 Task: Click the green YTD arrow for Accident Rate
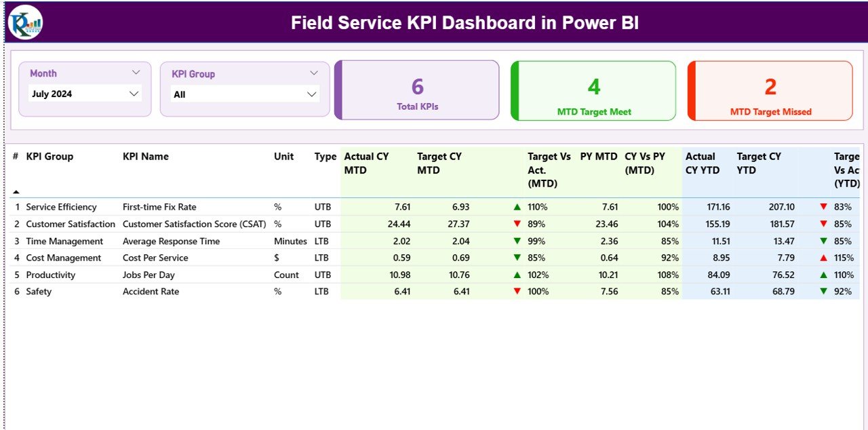pos(823,291)
